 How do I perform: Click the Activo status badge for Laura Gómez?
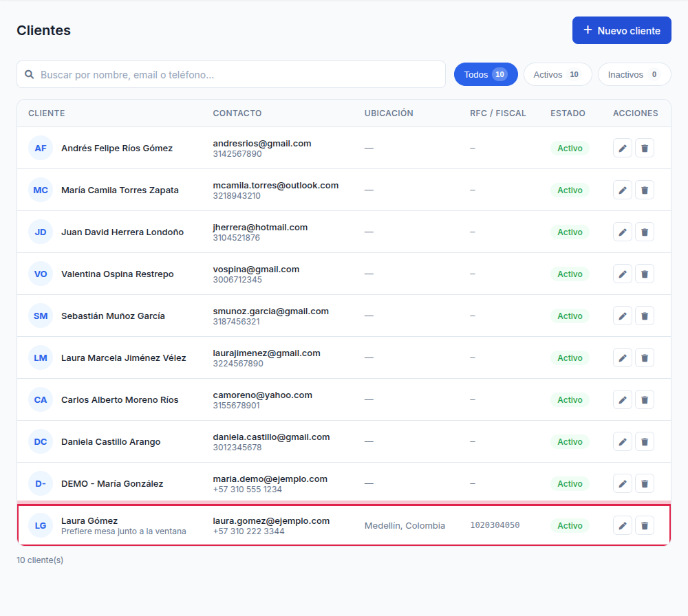click(570, 526)
